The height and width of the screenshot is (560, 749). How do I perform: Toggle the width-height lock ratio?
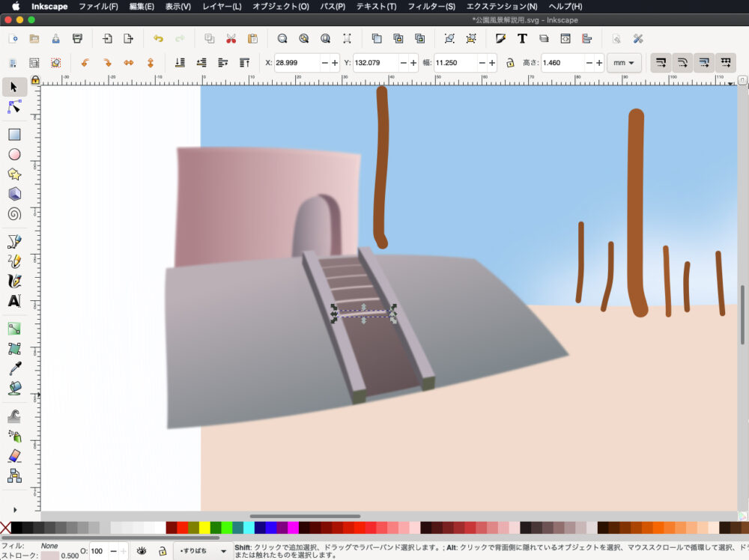pos(510,63)
